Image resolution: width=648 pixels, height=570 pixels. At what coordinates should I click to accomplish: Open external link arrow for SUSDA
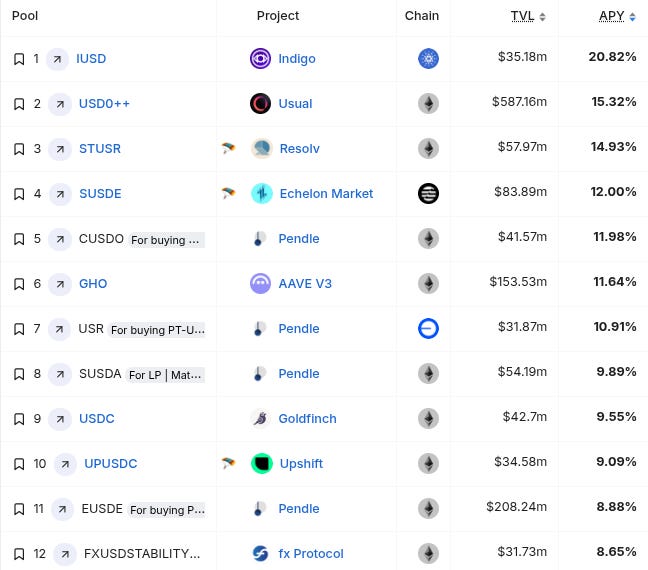(x=60, y=374)
